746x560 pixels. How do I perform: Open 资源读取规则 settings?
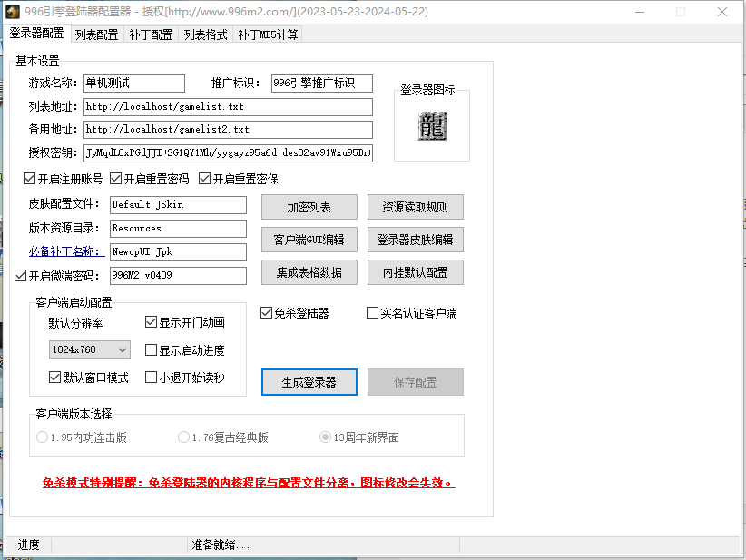[x=415, y=207]
